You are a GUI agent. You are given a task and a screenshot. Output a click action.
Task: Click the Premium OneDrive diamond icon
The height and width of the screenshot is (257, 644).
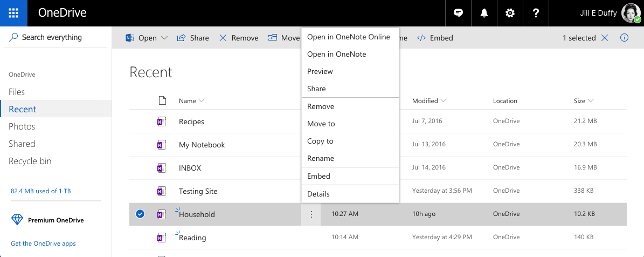[x=17, y=220]
